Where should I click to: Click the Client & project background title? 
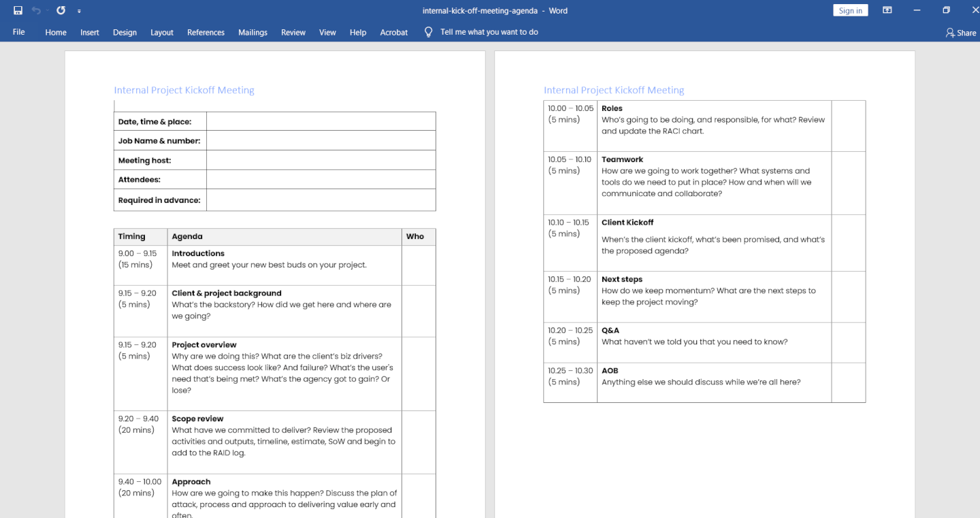coord(227,293)
